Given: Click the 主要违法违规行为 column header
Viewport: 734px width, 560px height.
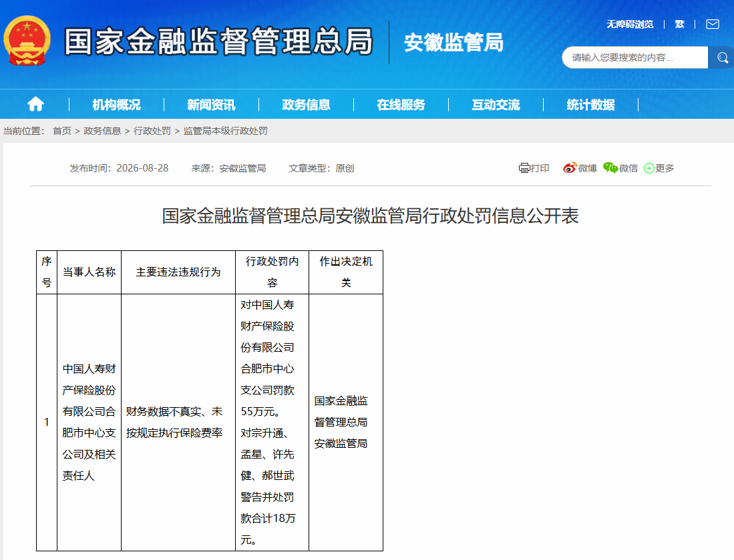Looking at the screenshot, I should pyautogui.click(x=178, y=272).
